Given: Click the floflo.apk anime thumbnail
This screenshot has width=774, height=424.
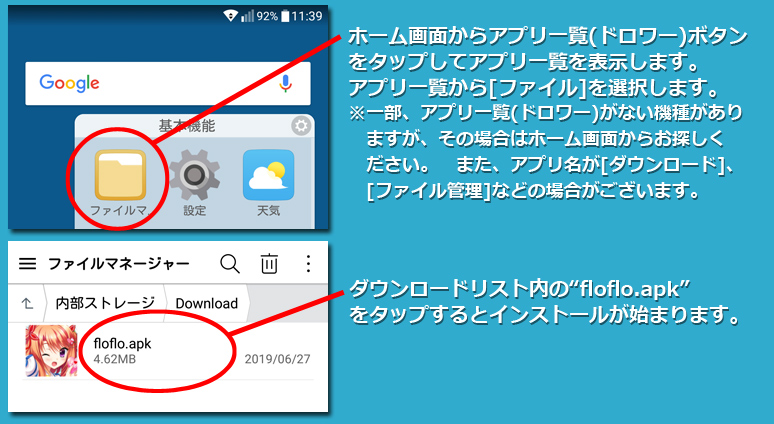Looking at the screenshot, I should [x=51, y=351].
